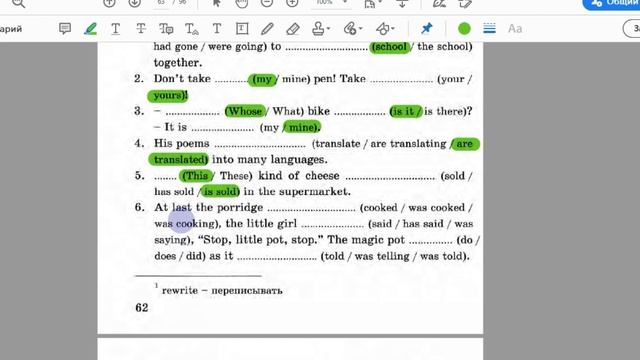This screenshot has width=640, height=360.
Task: Click the Aa text properties button
Action: click(x=515, y=29)
